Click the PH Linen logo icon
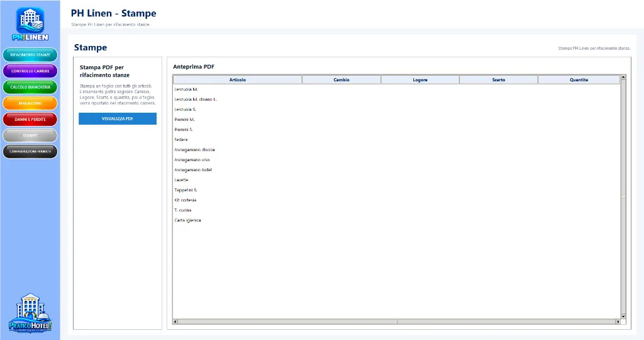 click(30, 25)
